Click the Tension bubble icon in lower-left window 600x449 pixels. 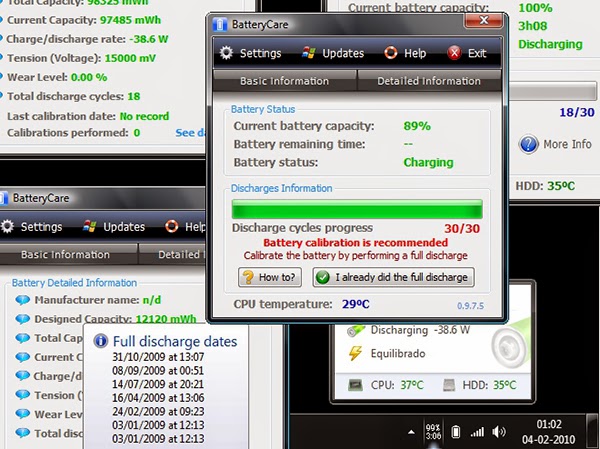(x=23, y=395)
